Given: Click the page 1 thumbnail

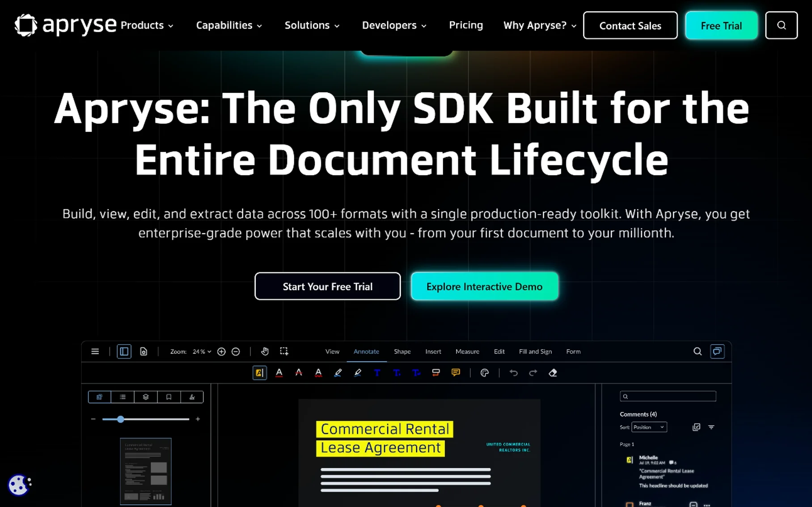Looking at the screenshot, I should (146, 471).
